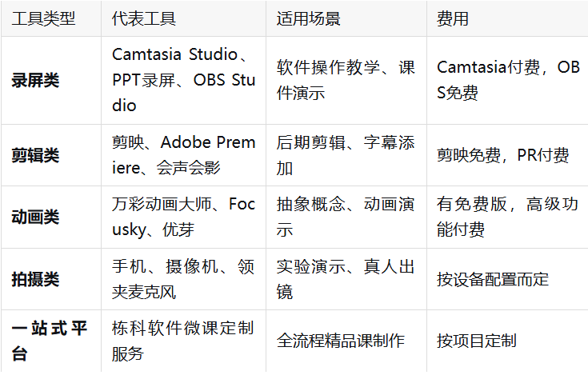Select the Camtasia付费 OBS免费 cost cell
Image resolution: width=588 pixels, height=379 pixels.
507,80
